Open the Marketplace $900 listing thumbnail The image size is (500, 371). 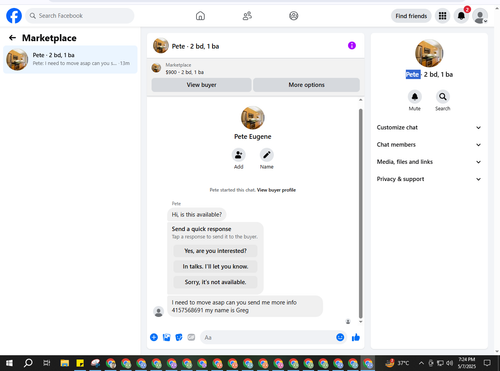coord(156,68)
